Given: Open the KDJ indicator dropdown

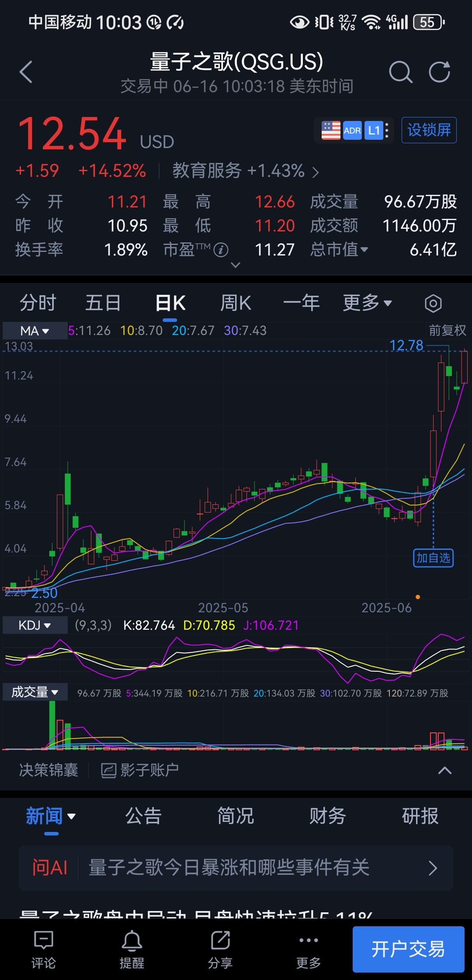Looking at the screenshot, I should pyautogui.click(x=35, y=625).
